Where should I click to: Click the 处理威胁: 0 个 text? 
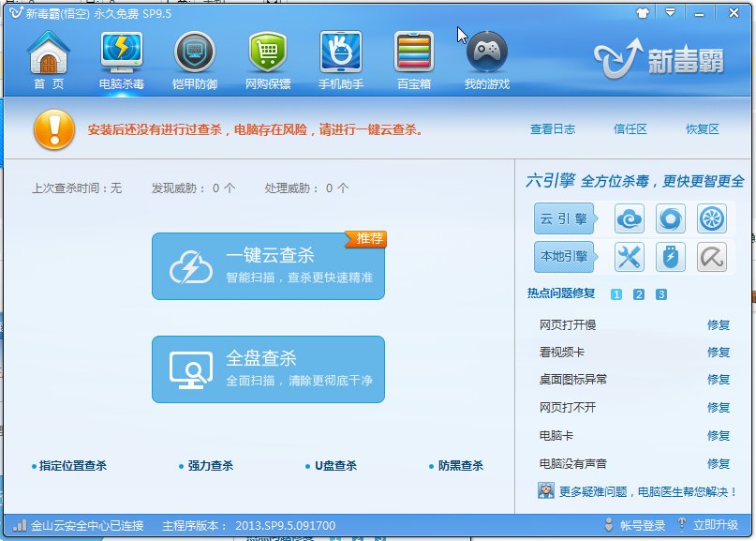306,188
